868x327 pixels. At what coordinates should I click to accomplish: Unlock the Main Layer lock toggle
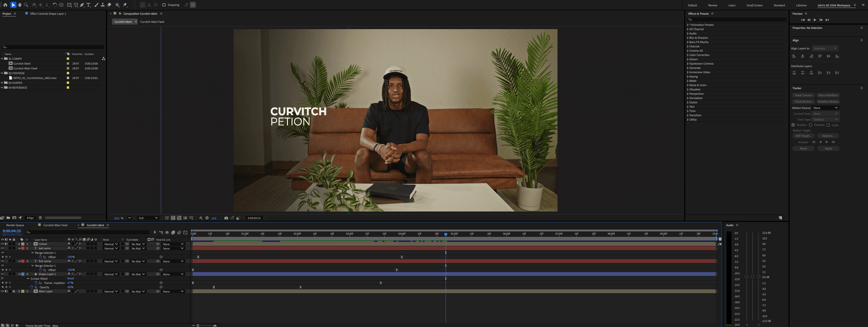(x=14, y=292)
